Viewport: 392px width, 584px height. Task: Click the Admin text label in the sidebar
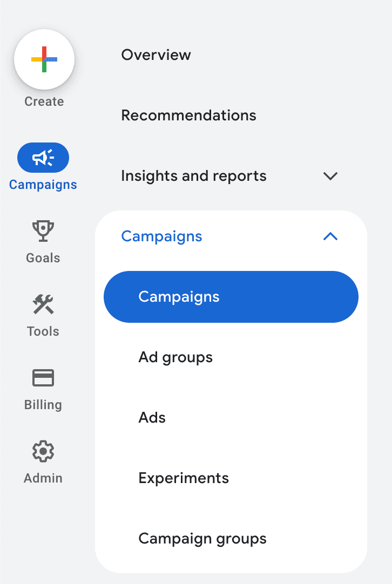tap(43, 478)
